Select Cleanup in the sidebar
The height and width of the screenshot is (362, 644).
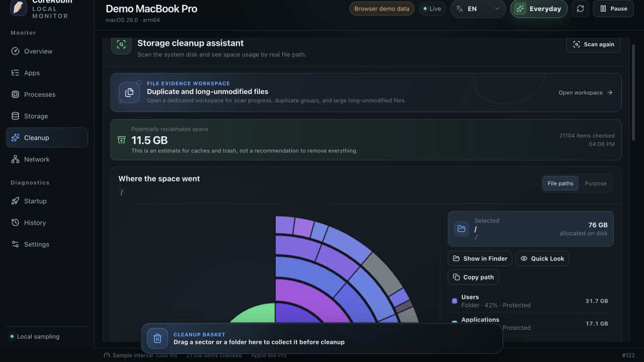tap(47, 138)
